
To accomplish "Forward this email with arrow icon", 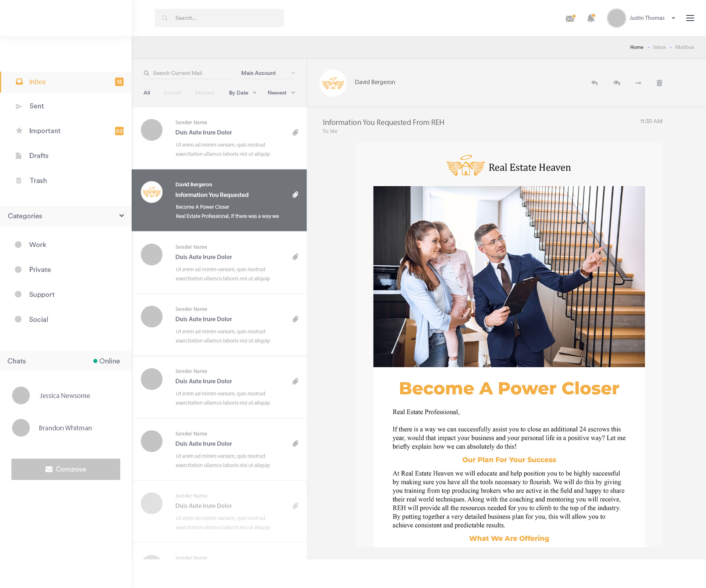I will point(638,83).
